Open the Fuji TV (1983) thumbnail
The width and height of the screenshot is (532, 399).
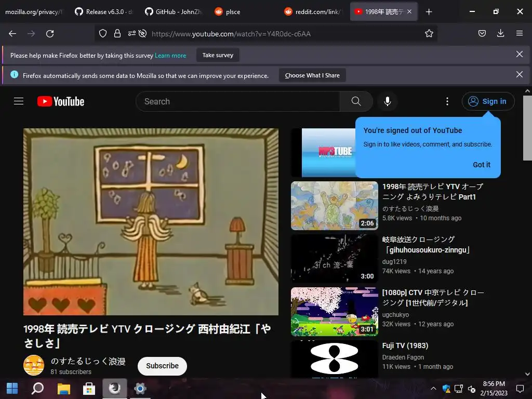point(334,359)
